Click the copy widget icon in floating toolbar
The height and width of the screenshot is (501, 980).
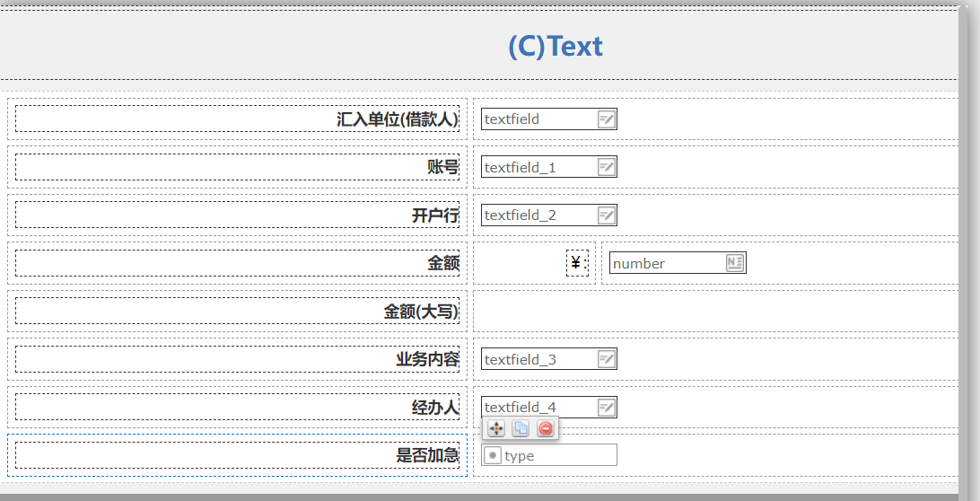521,428
